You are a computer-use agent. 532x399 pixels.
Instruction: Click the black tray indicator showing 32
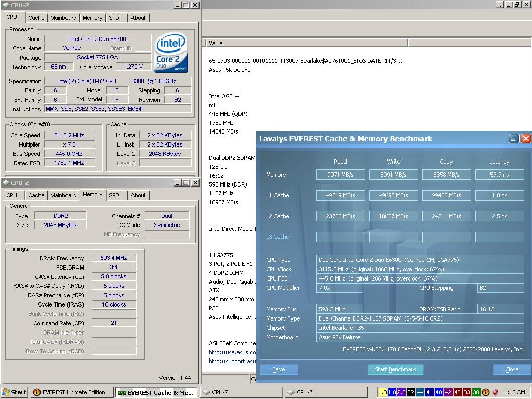pos(410,392)
